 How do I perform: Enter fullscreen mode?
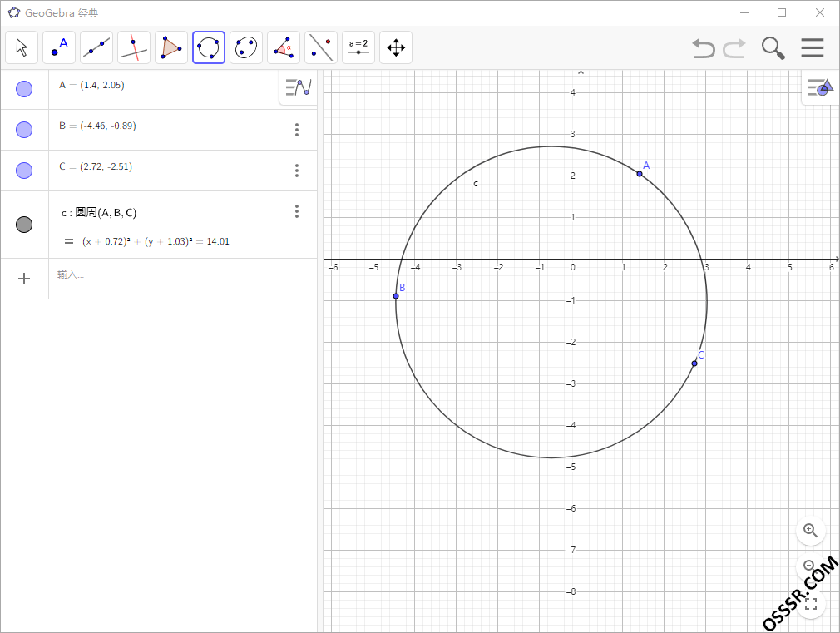811,604
